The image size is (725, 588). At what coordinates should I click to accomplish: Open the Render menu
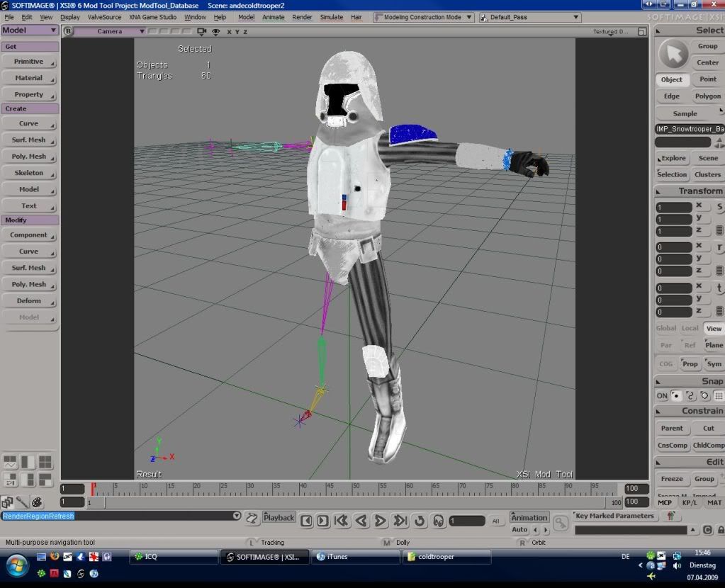(x=302, y=17)
